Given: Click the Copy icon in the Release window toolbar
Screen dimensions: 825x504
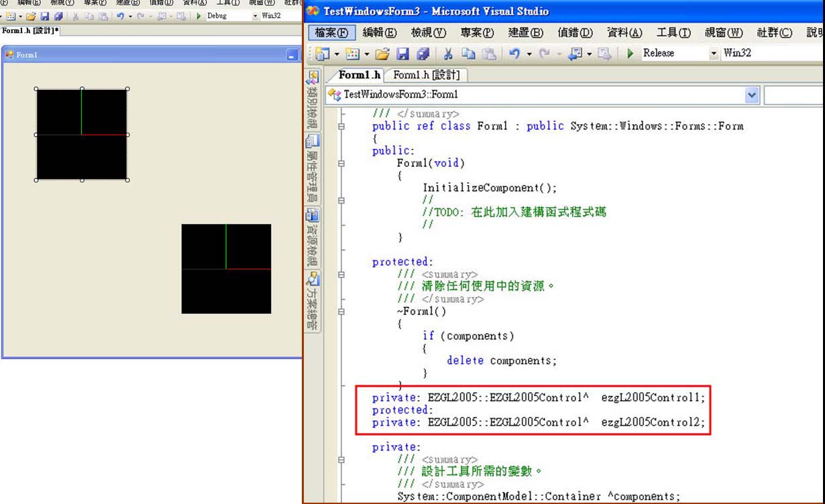Looking at the screenshot, I should (468, 54).
